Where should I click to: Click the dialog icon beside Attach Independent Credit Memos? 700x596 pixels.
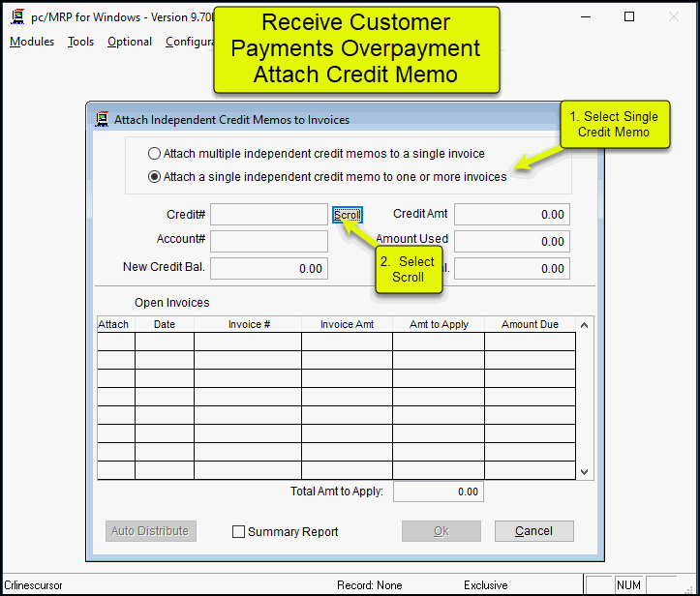tap(102, 120)
